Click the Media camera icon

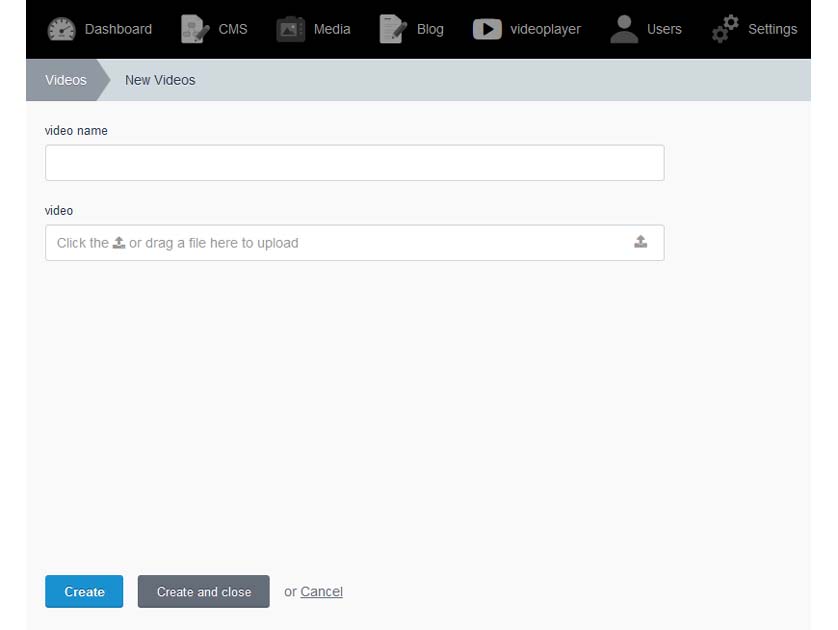(x=290, y=29)
